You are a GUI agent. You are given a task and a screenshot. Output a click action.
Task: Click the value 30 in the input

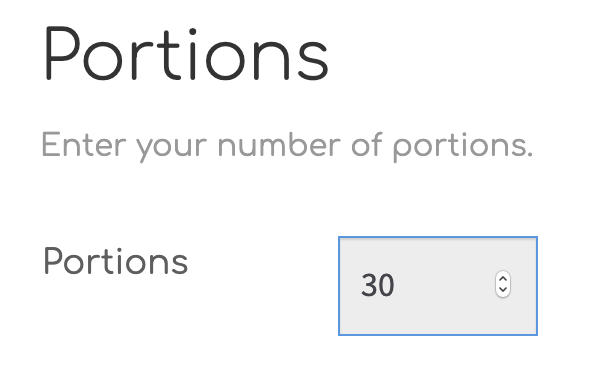click(377, 285)
